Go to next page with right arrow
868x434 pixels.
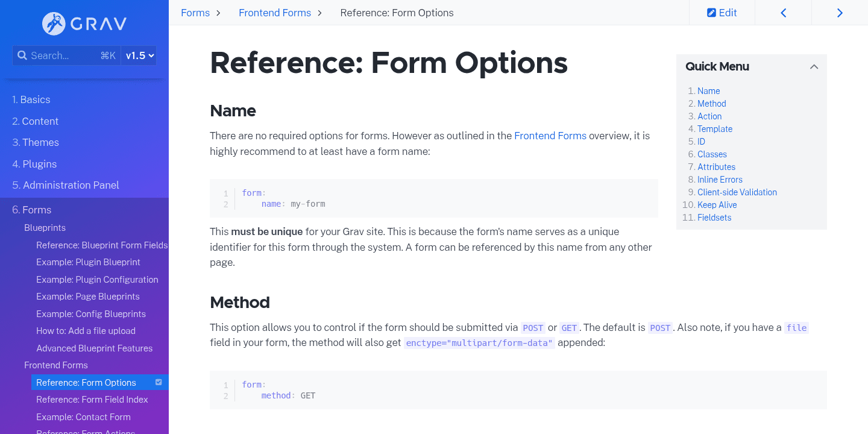click(x=839, y=12)
